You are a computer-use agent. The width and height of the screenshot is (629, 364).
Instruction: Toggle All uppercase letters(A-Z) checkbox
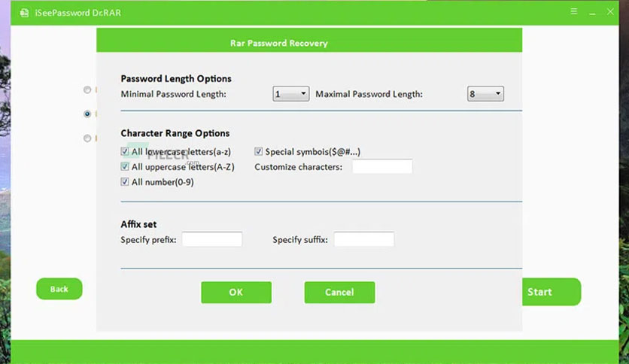(x=125, y=167)
